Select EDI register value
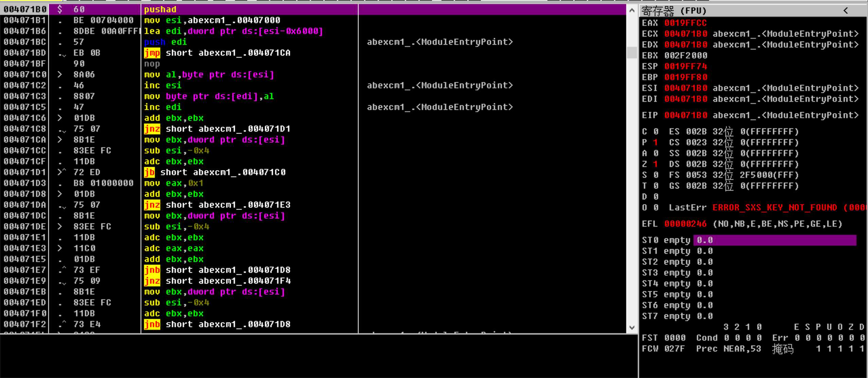The height and width of the screenshot is (378, 868). [x=685, y=99]
